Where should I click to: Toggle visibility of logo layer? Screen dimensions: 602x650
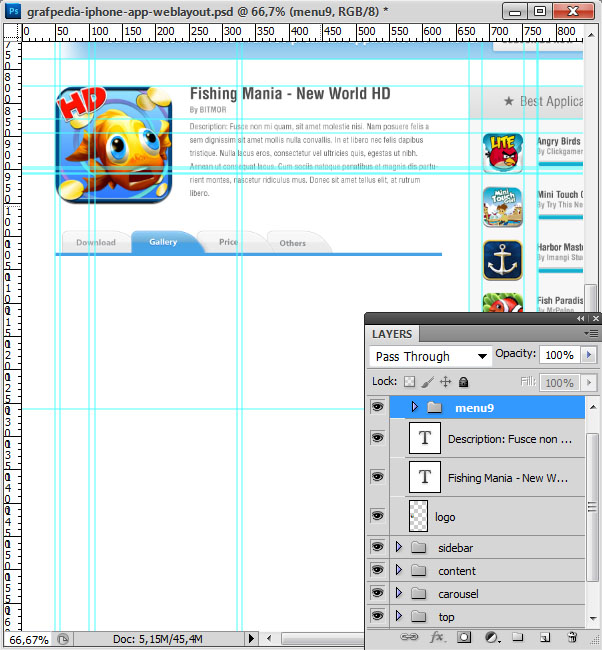[377, 516]
